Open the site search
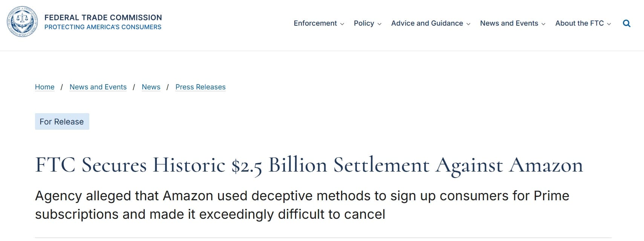Image resolution: width=644 pixels, height=241 pixels. (627, 23)
